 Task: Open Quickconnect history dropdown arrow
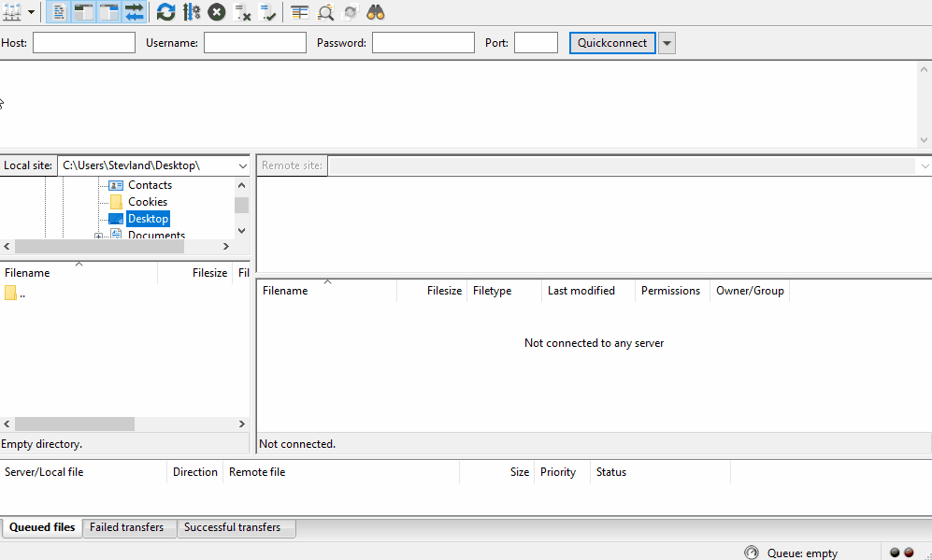(x=667, y=43)
